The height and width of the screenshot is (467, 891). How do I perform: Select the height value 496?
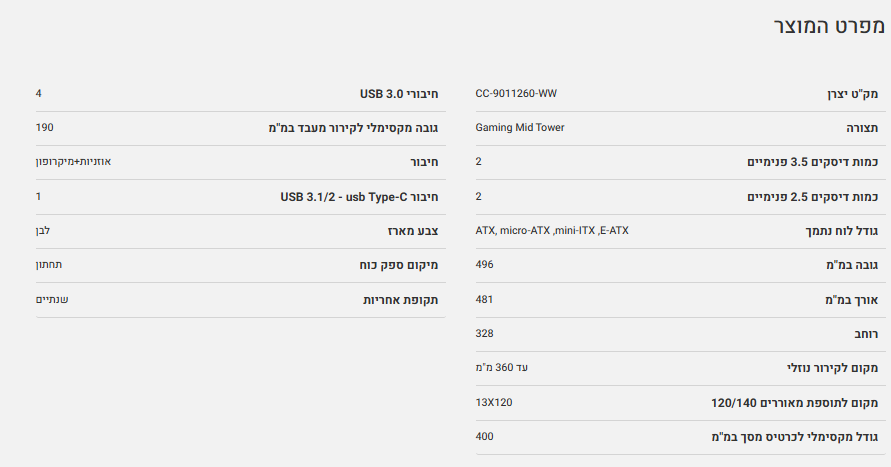[x=484, y=264]
